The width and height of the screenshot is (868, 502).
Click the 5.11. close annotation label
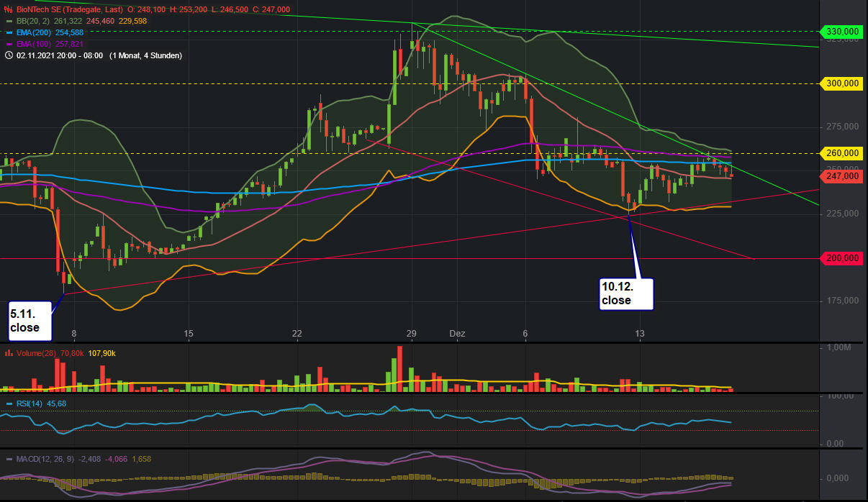30,319
